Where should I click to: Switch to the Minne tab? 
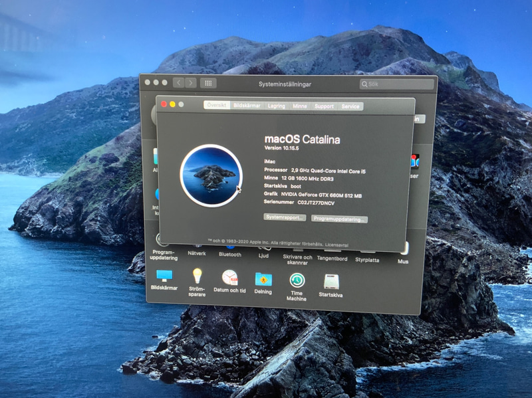click(300, 106)
